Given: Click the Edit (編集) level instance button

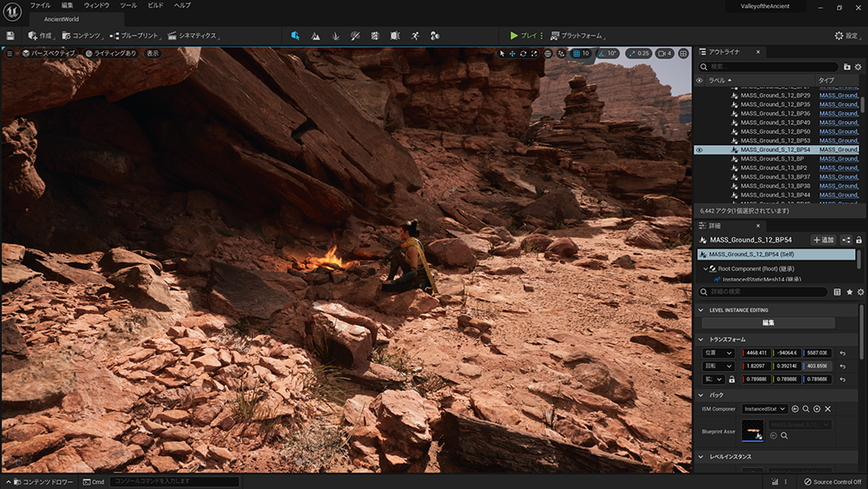Looking at the screenshot, I should 768,323.
